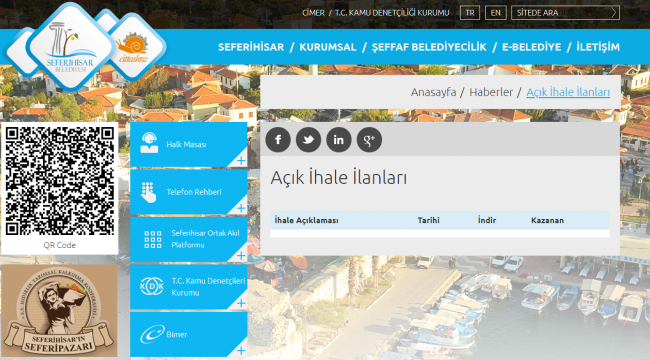Expand Seferihisar Ortak Akıl Platformu plus
Screen dimensions: 650x360
pos(241,255)
